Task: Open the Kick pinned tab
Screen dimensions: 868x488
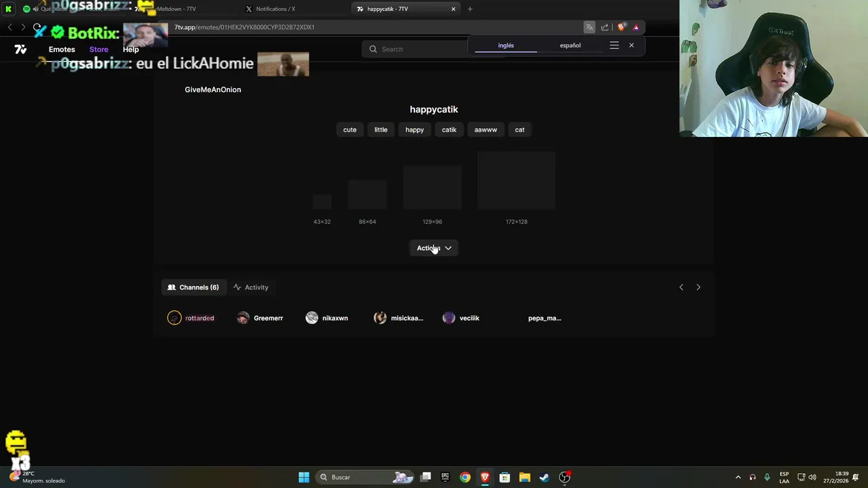Action: [x=9, y=9]
